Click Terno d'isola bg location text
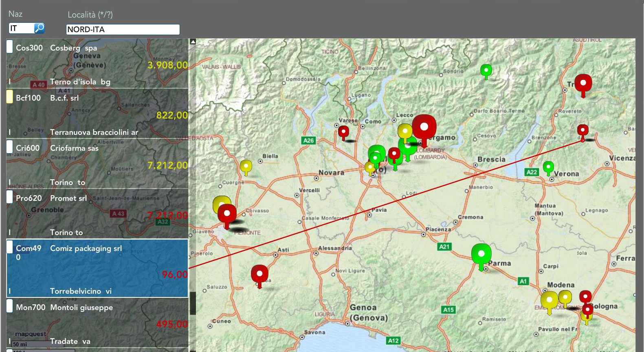 [80, 82]
